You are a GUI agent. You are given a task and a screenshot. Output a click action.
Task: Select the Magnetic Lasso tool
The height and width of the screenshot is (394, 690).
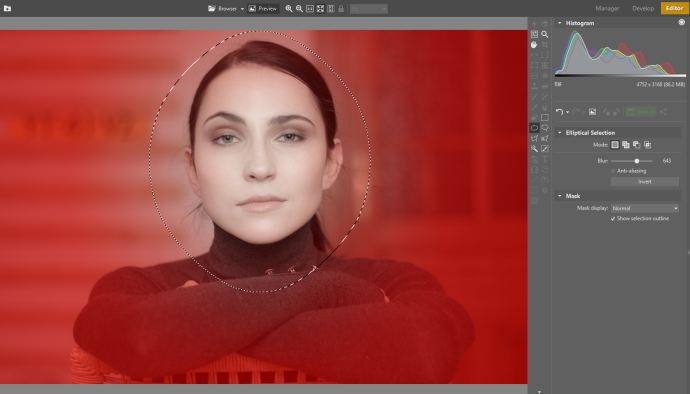[545, 138]
